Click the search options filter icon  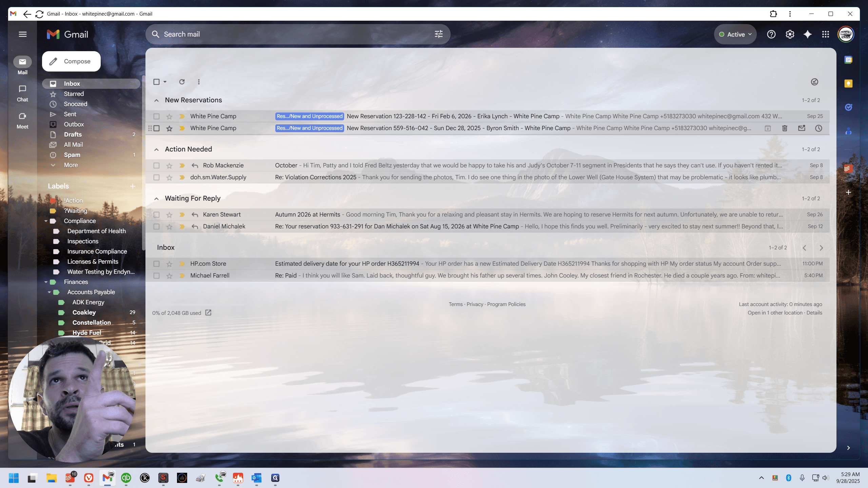click(x=438, y=34)
